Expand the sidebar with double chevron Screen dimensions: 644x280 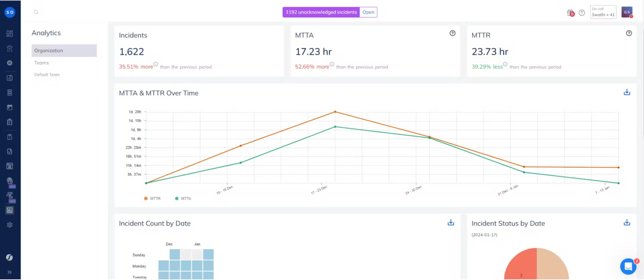point(10,272)
